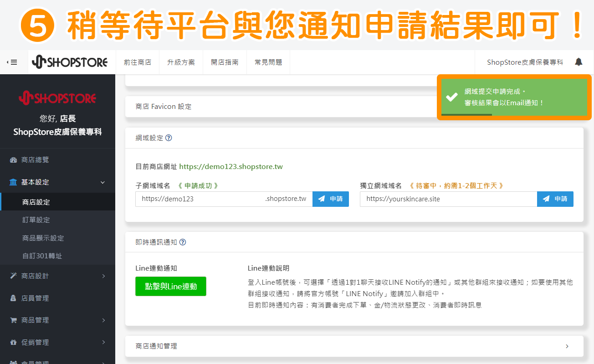Open 常見問題 in top menu
This screenshot has height=364, width=594.
[x=268, y=62]
